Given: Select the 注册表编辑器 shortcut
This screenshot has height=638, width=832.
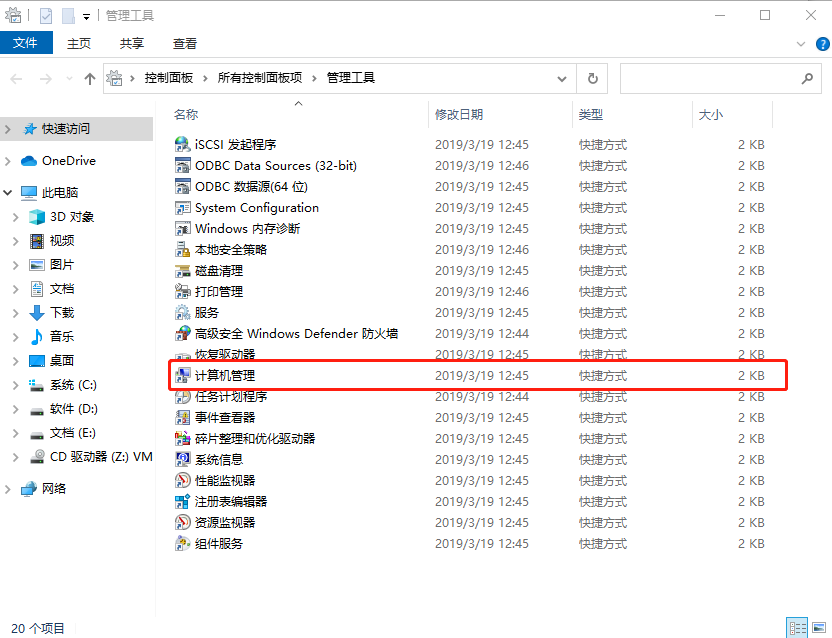Looking at the screenshot, I should (x=232, y=501).
